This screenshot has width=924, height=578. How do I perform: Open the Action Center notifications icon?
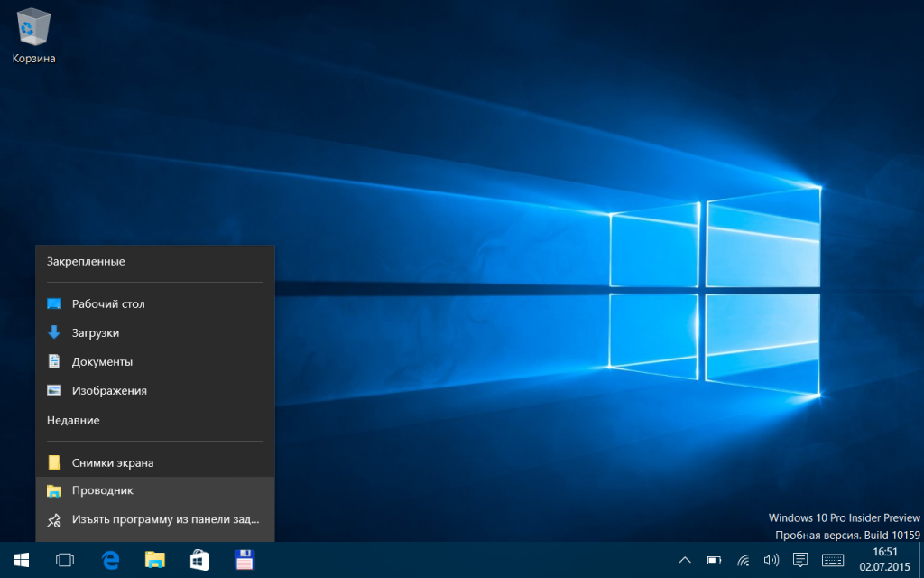(799, 560)
